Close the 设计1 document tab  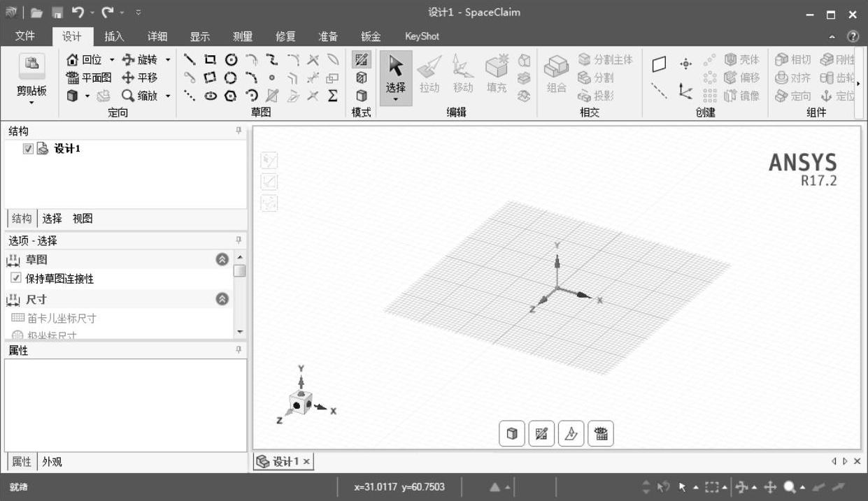tap(306, 461)
